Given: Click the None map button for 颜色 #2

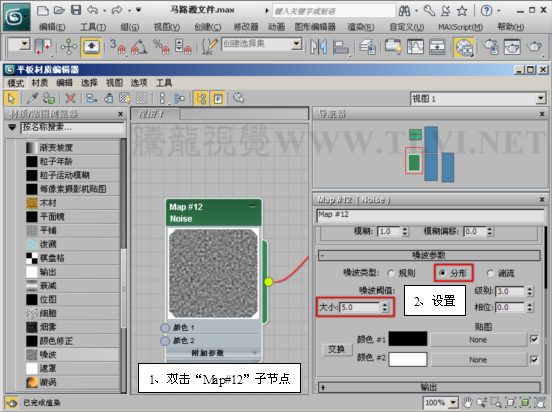Looking at the screenshot, I should (478, 360).
